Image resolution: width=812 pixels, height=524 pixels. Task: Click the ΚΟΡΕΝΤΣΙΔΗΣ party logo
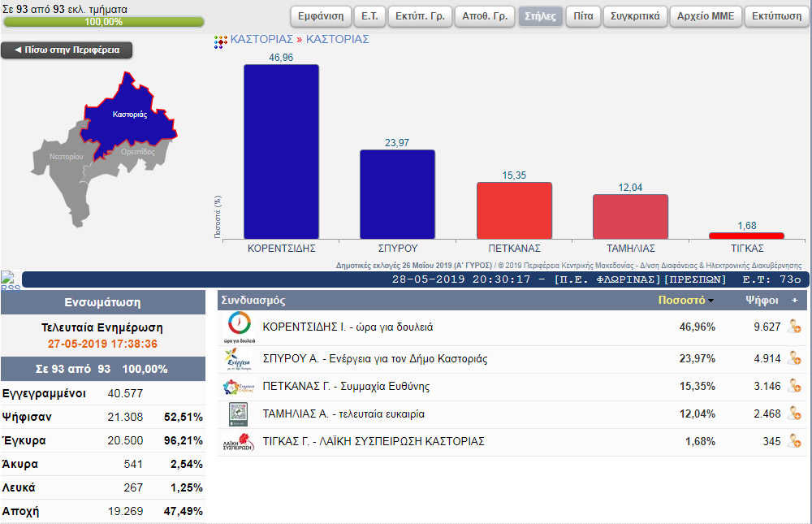240,327
